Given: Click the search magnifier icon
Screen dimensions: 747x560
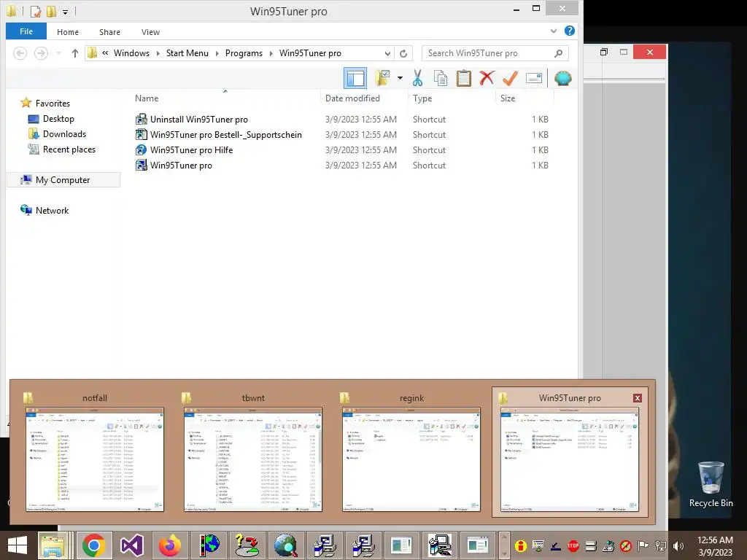Looking at the screenshot, I should [558, 53].
